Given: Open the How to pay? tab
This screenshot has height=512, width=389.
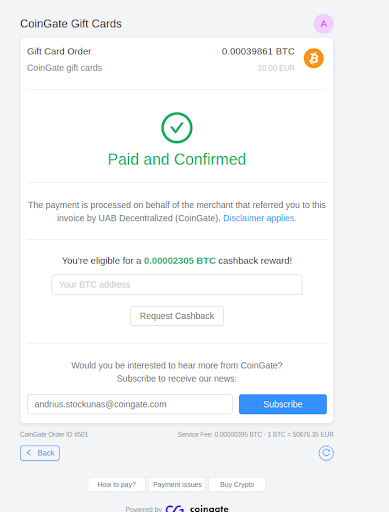Looking at the screenshot, I should 117,484.
